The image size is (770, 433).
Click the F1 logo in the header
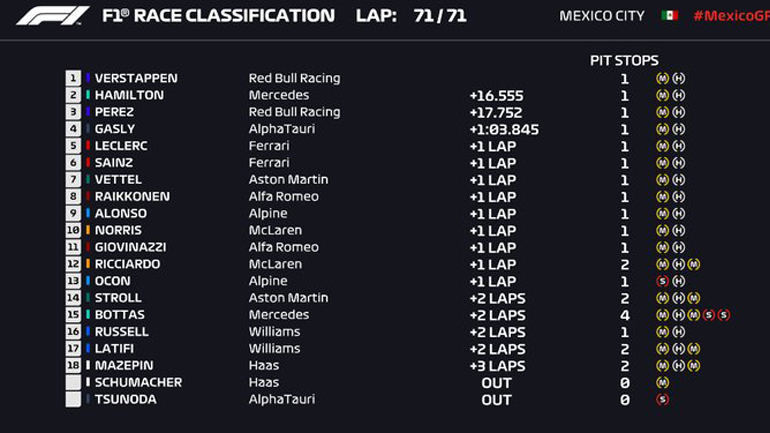click(52, 16)
